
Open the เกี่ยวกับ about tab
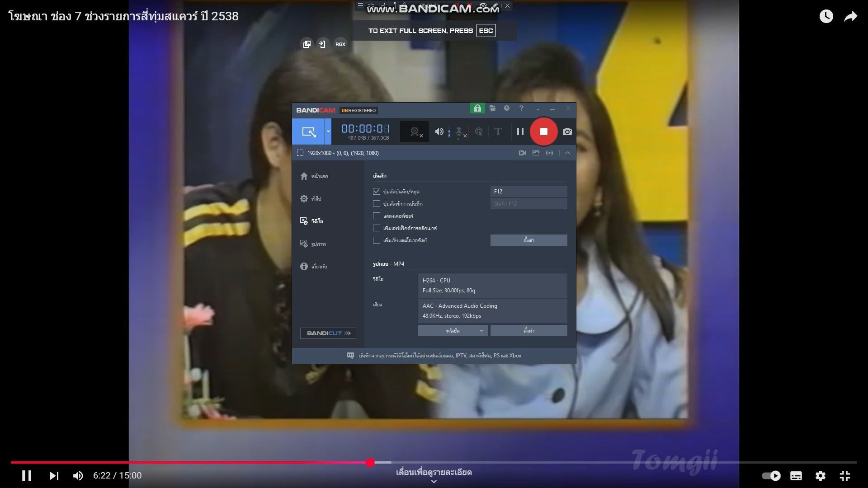314,267
